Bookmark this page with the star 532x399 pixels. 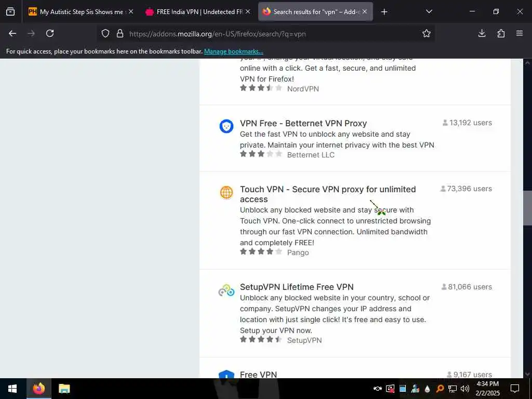pos(427,33)
